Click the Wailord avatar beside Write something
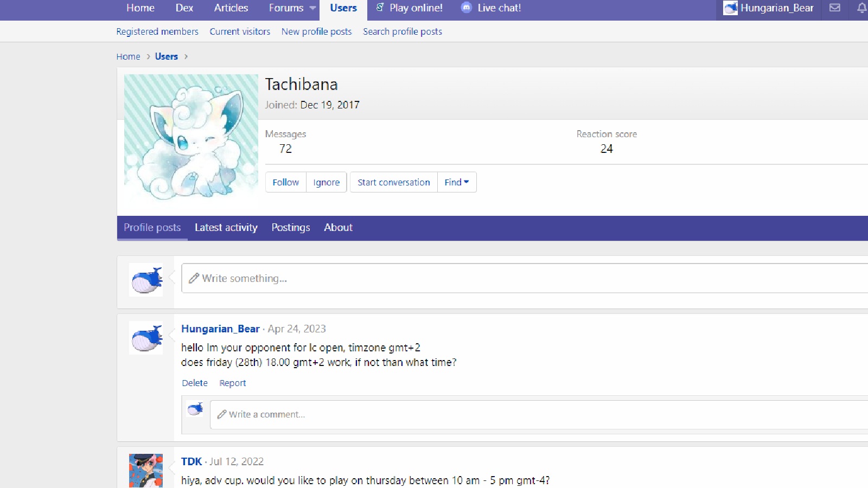The height and width of the screenshot is (488, 868). [x=146, y=280]
